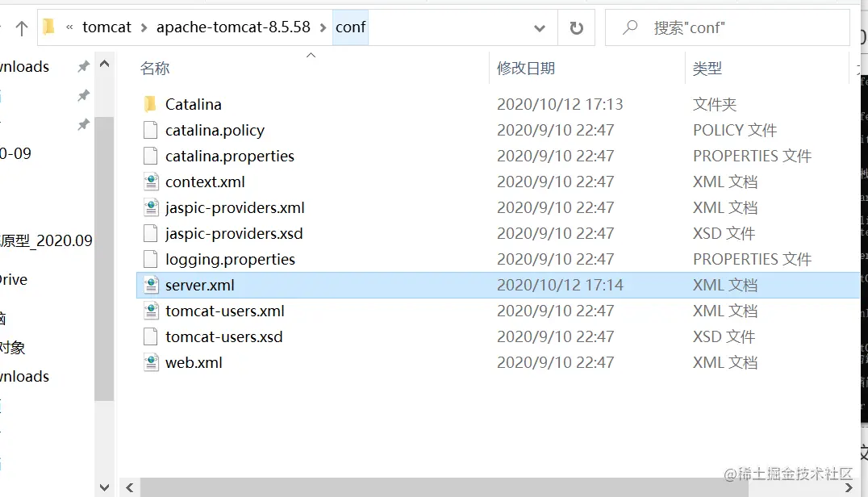The height and width of the screenshot is (497, 868).
Task: Click Catalina date 2020/10/12 17:13
Action: click(x=560, y=104)
